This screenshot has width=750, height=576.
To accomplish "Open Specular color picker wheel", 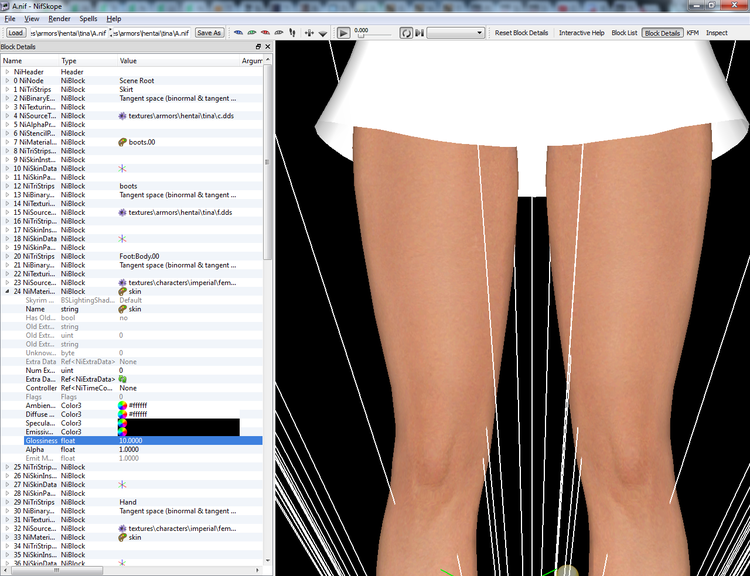I will click(122, 423).
